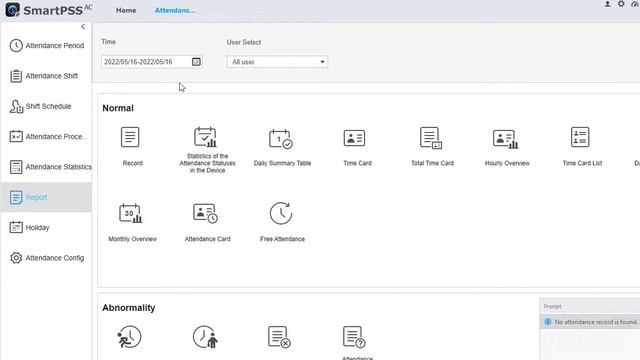The width and height of the screenshot is (640, 360).
Task: Click the Abnormality section heading
Action: pyautogui.click(x=129, y=308)
